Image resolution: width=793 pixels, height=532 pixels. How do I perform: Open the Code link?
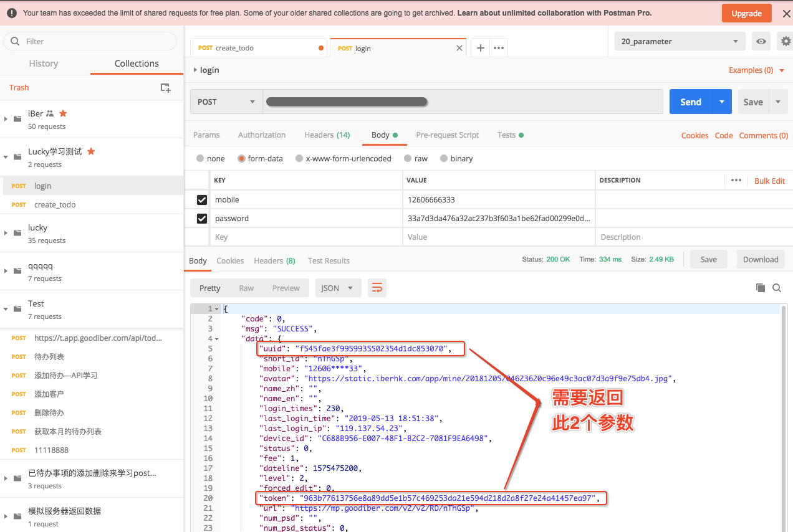[x=724, y=135]
